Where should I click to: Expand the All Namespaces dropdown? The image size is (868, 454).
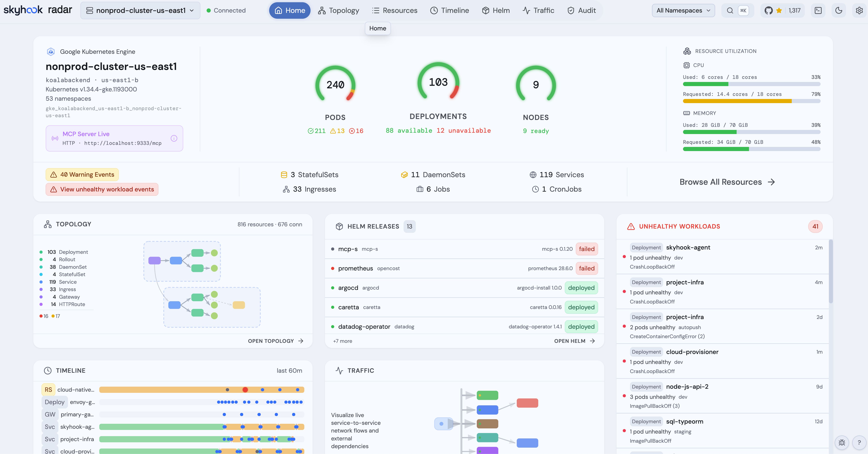683,10
